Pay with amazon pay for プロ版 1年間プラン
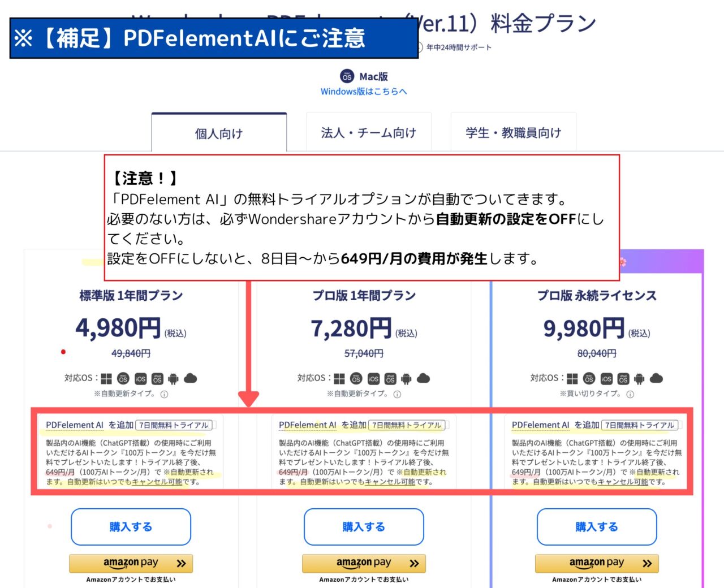 pos(364,563)
